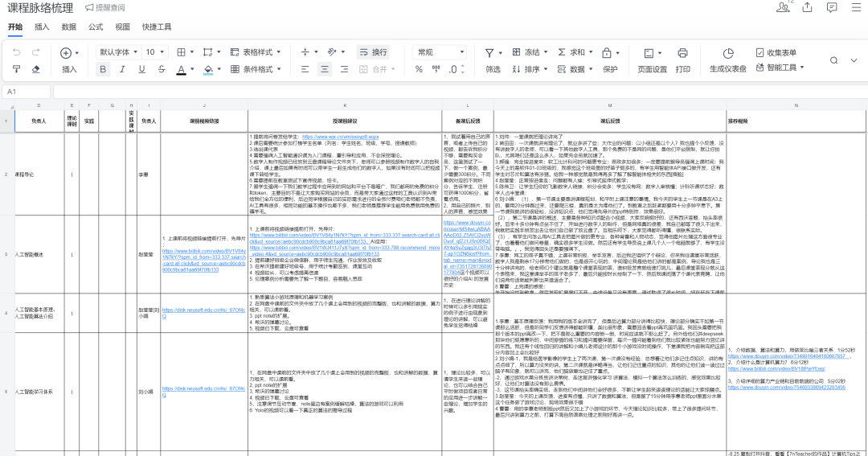Viewport: 868px width, 456px height.
Task: Click the 提醒查阅 button beside the title
Action: click(x=105, y=7)
